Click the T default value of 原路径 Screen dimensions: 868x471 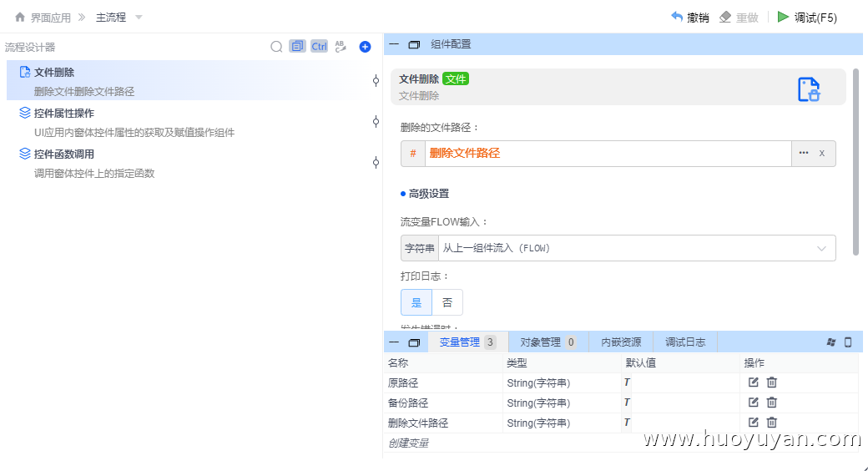pos(627,382)
